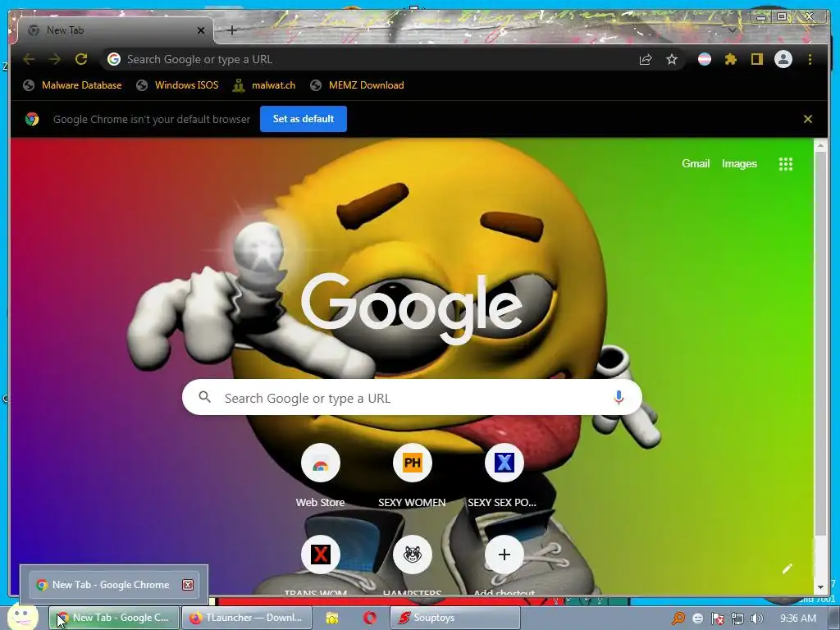Click in the address bar

[x=375, y=59]
